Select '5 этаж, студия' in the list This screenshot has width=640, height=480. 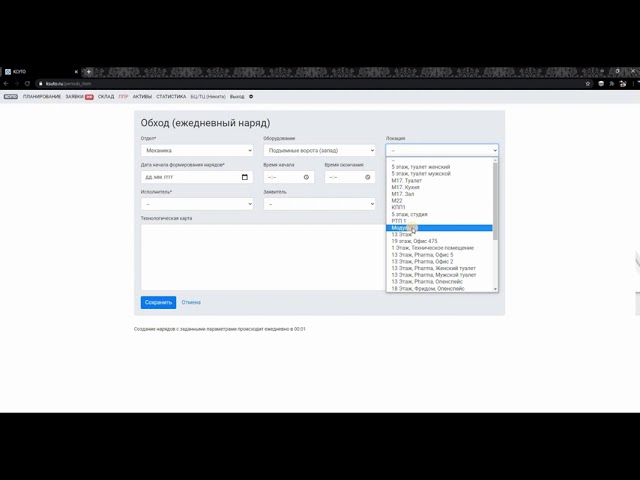(x=410, y=214)
